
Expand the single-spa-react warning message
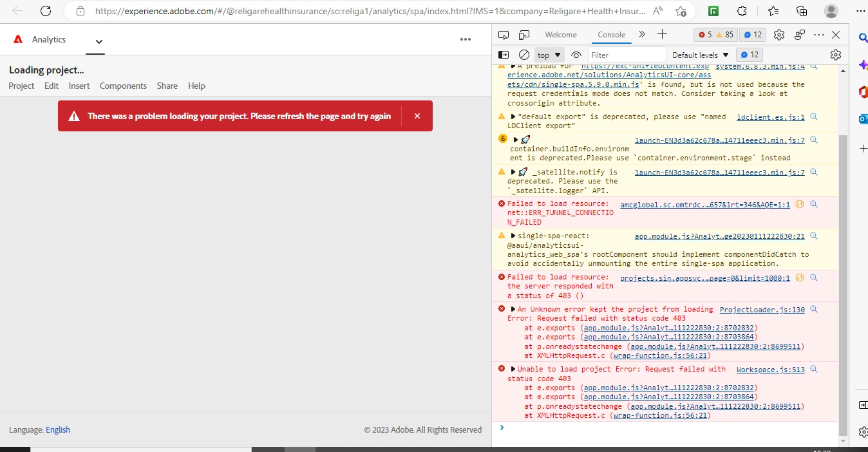click(x=513, y=236)
